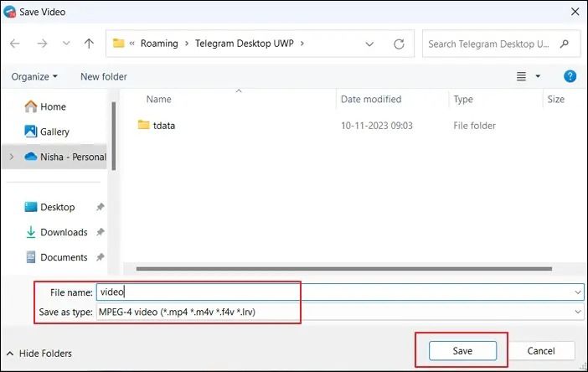This screenshot has width=588, height=372.
Task: Collapse the pane with Hide Folders
Action: [39, 354]
